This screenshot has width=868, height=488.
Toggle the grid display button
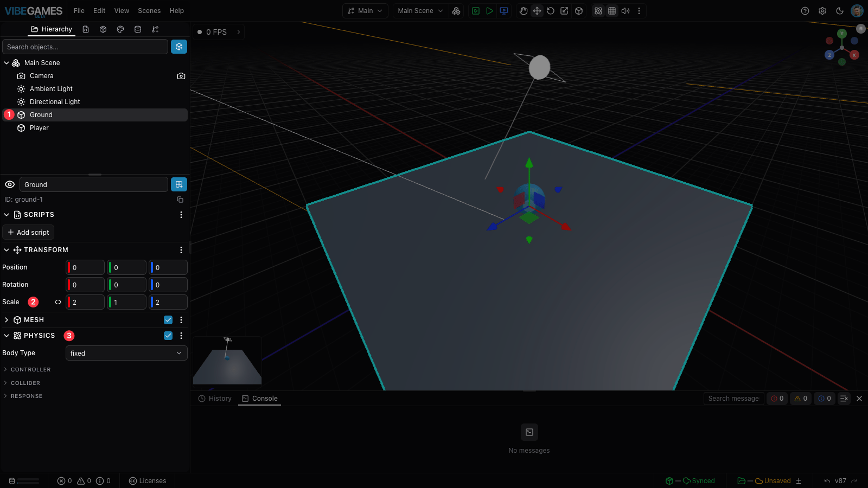[612, 11]
